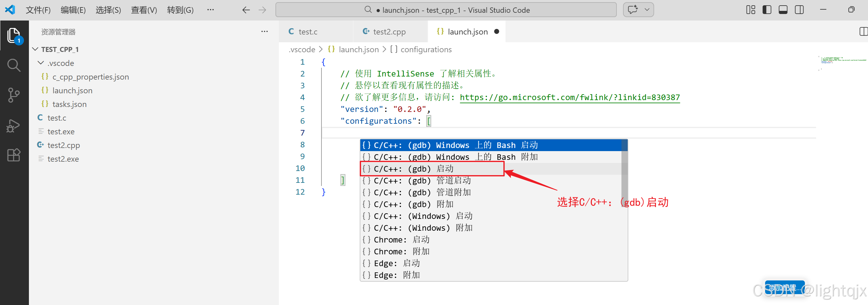Viewport: 868px width, 305px height.
Task: Toggle the bottom panel
Action: point(783,10)
